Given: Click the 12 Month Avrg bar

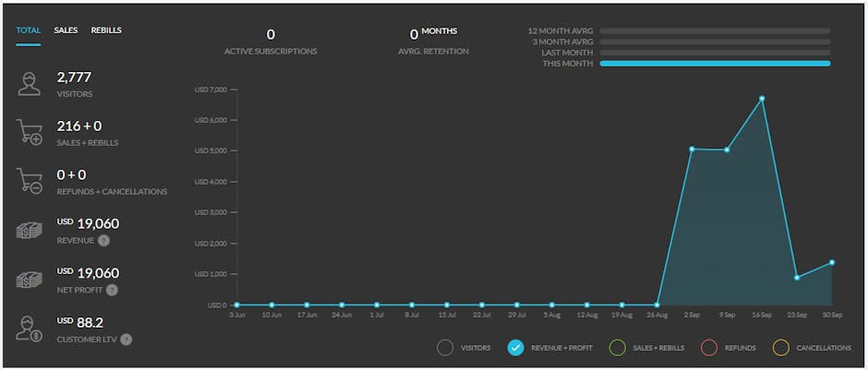Looking at the screenshot, I should 715,30.
